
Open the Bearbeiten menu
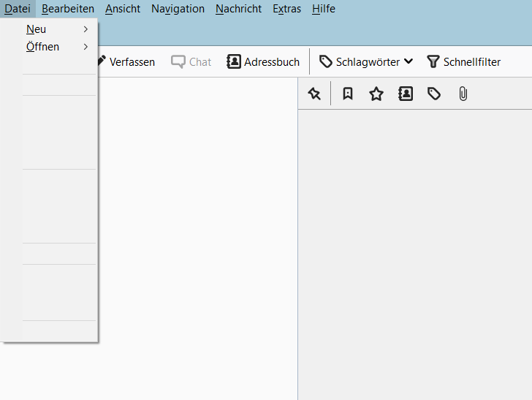click(x=68, y=9)
